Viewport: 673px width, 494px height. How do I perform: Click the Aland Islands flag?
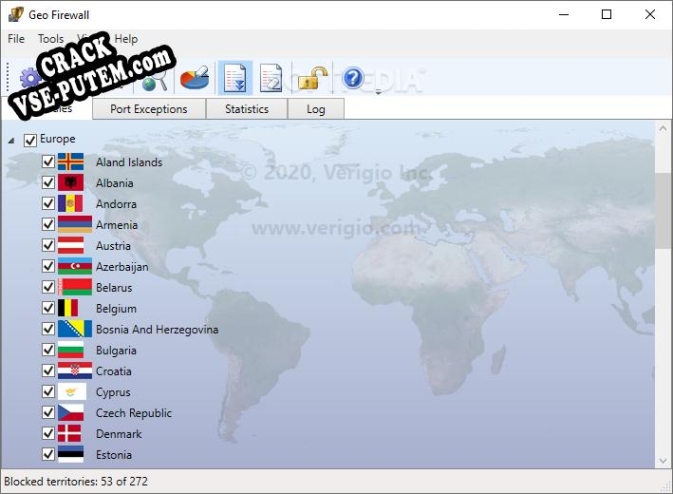tap(70, 162)
